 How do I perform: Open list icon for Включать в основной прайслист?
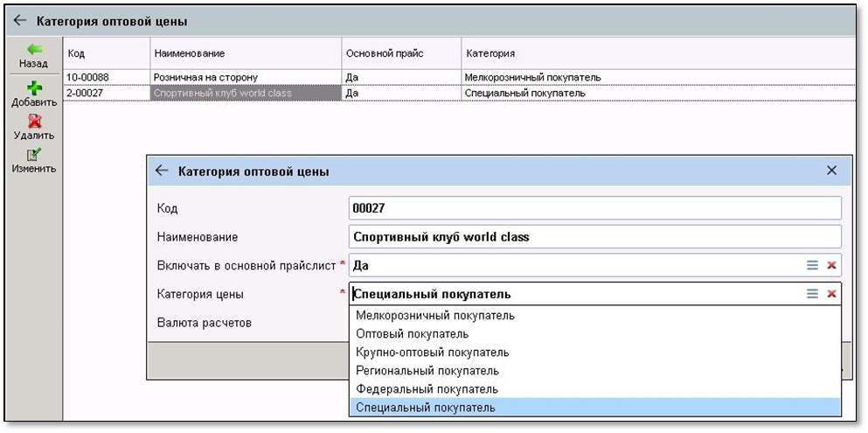[x=812, y=265]
